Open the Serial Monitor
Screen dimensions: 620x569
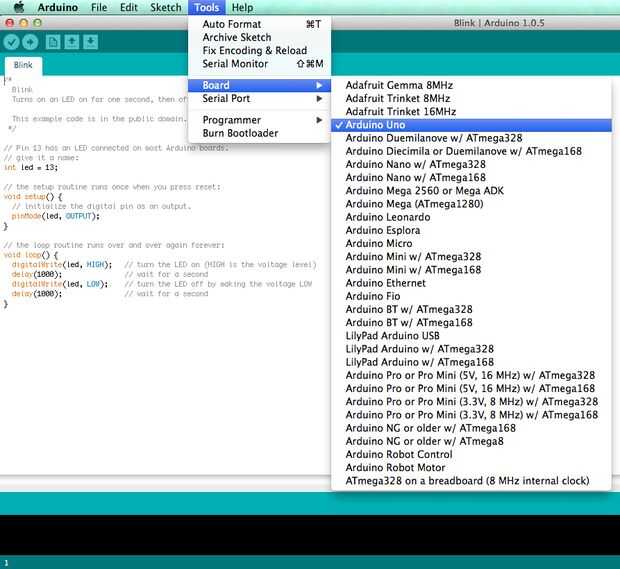(235, 64)
